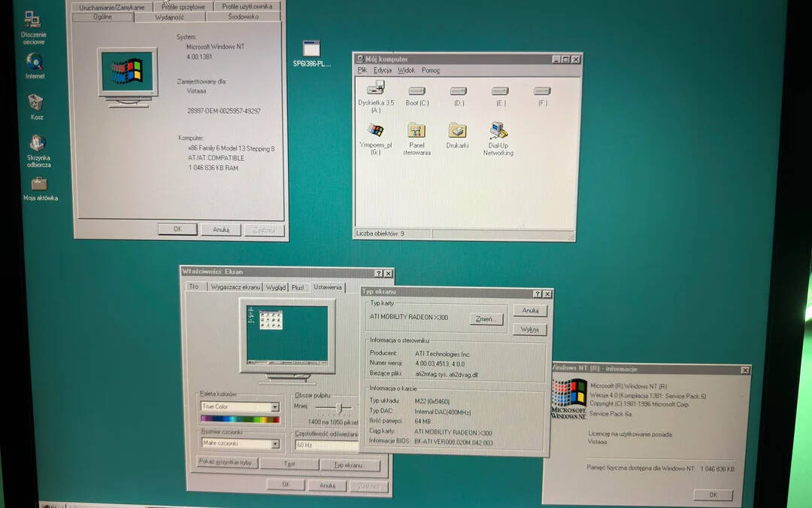Switch to the Środowisko tab
Viewport: 812px width, 508px height.
[x=243, y=17]
